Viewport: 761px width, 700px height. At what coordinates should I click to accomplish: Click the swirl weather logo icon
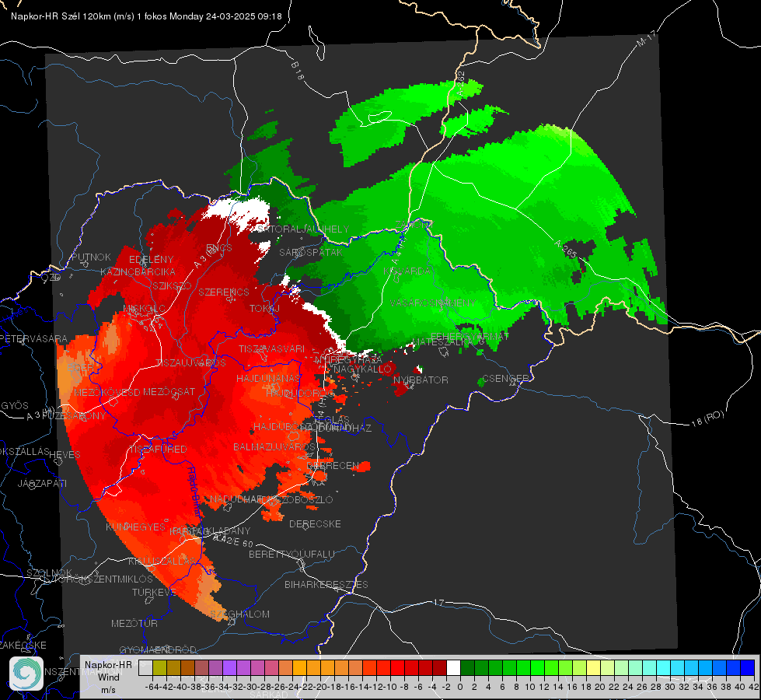[26, 674]
